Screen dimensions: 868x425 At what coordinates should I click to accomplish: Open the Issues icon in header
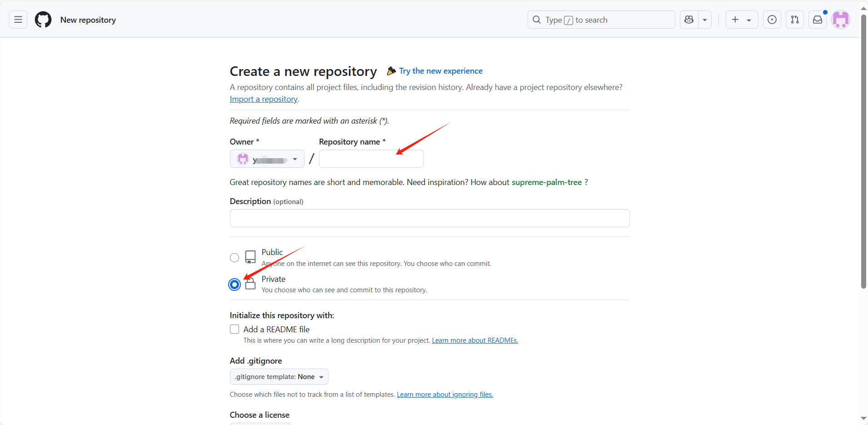772,20
